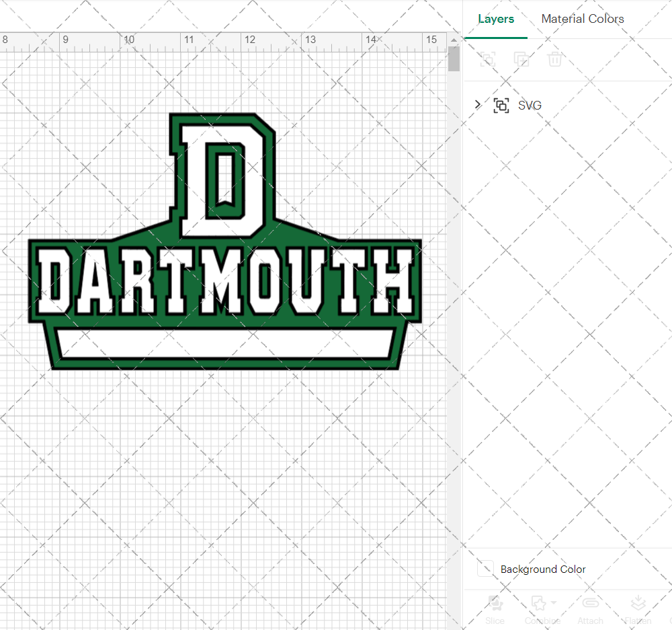The width and height of the screenshot is (672, 630).
Task: Click the vertical scrollbar thumb
Action: coord(454,58)
